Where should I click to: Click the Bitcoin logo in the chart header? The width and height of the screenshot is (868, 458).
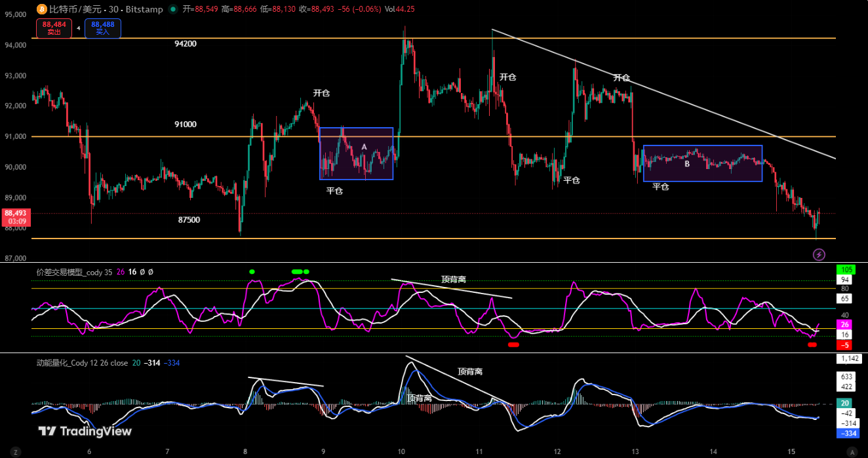pyautogui.click(x=40, y=9)
